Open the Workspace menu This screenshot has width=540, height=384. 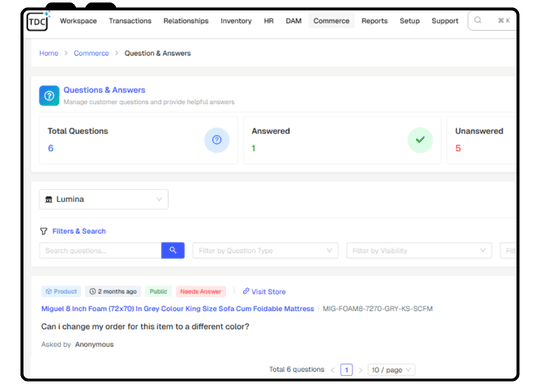(x=78, y=21)
